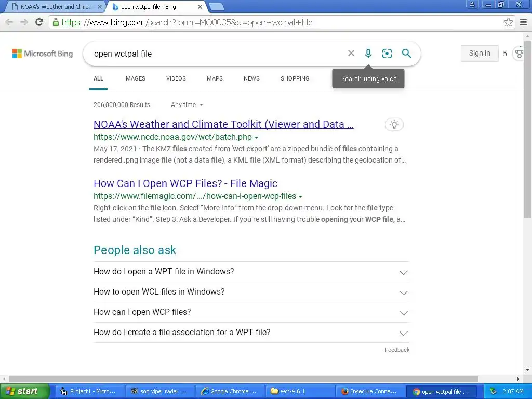
Task: Open Microsoft Rewards trophy icon
Action: 519,54
